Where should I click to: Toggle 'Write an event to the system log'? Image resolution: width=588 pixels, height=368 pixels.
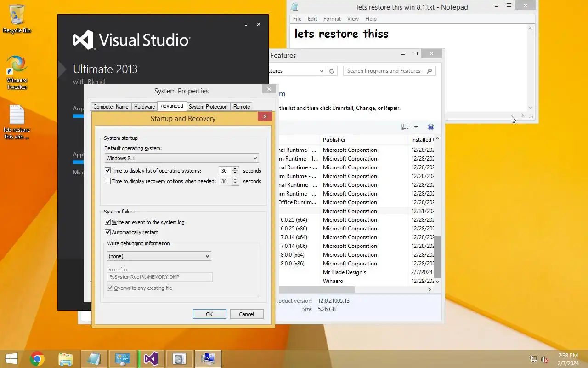[x=108, y=222]
